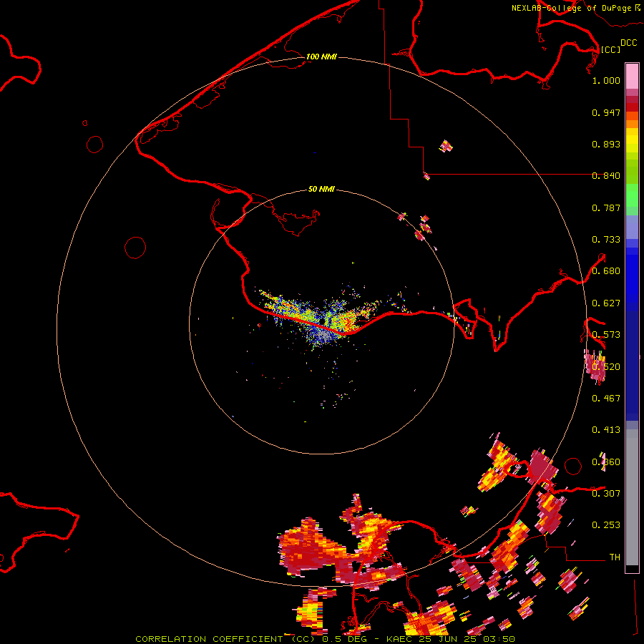Click the 0.467 legend value

click(x=606, y=398)
